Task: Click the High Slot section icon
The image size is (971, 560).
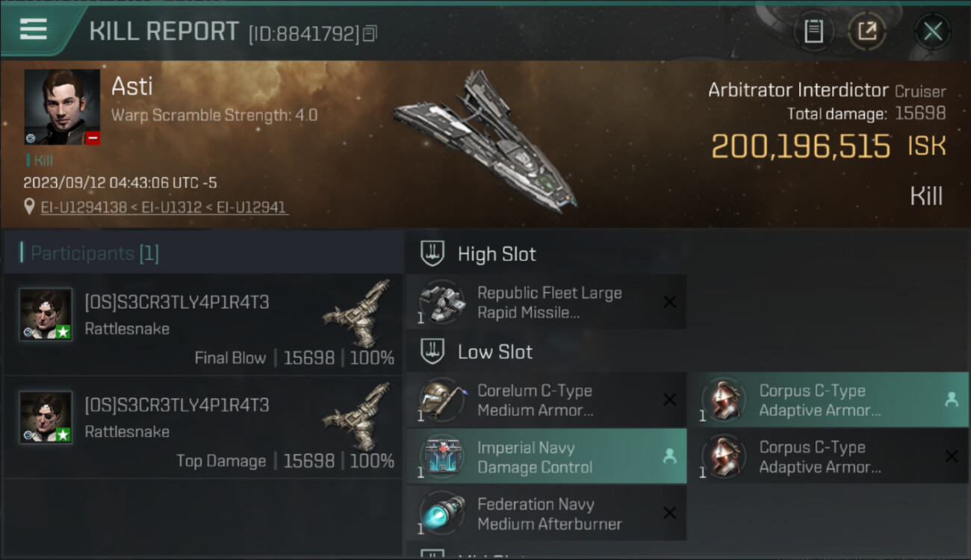Action: 432,254
